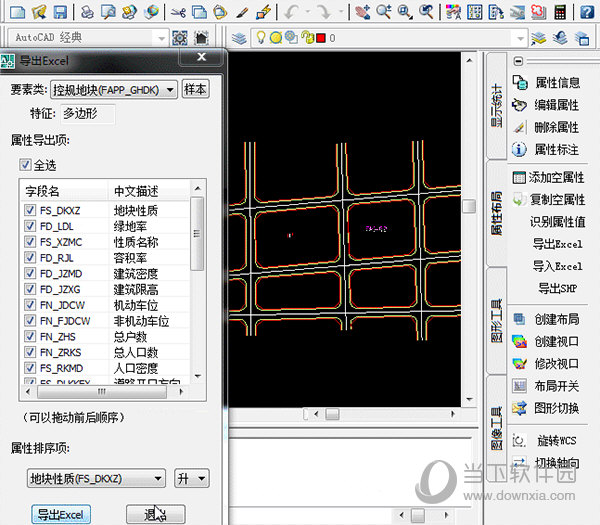Viewport: 600px width, 525px height.
Task: Click the Paste icon in toolbar
Action: click(x=220, y=12)
